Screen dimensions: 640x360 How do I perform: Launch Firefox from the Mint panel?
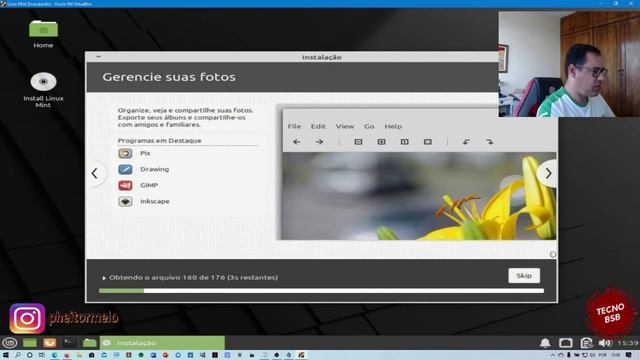tap(49, 343)
